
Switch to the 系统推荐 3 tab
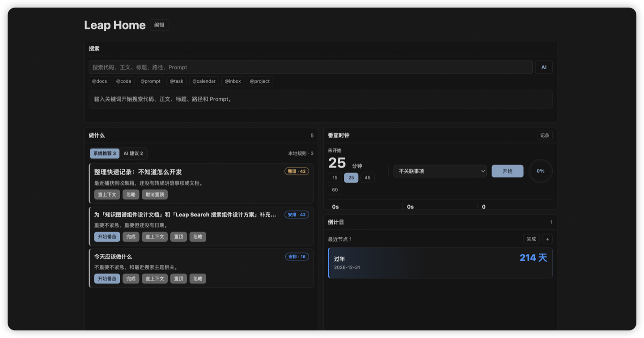click(105, 153)
